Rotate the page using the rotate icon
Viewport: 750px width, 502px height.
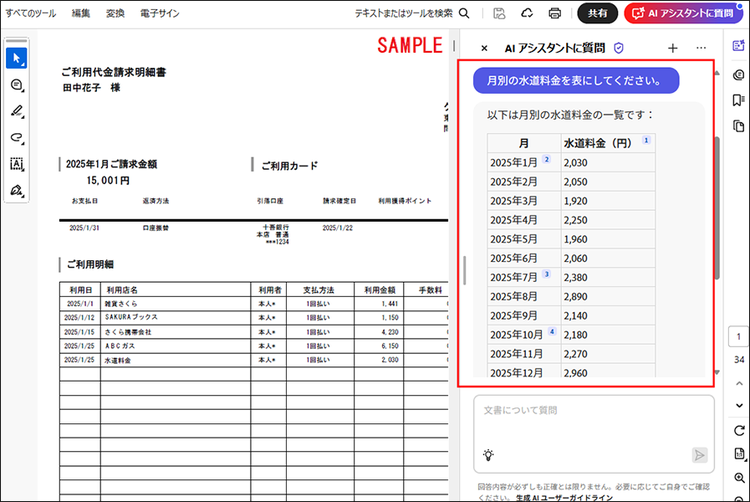pyautogui.click(x=738, y=431)
